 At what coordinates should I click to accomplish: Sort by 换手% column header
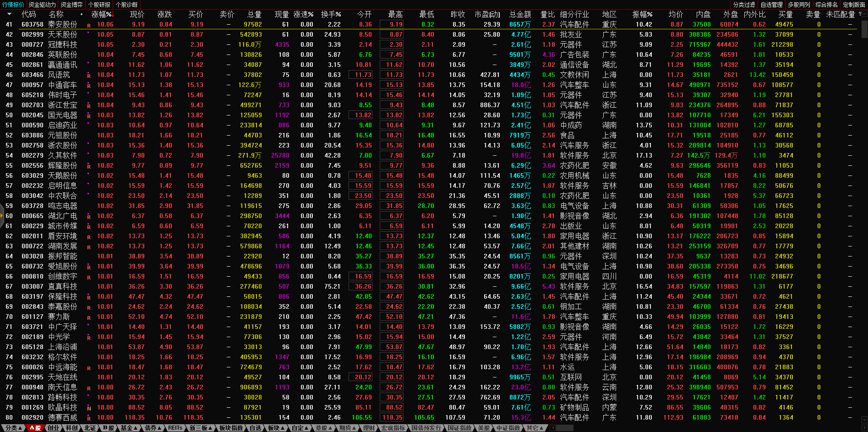[331, 14]
